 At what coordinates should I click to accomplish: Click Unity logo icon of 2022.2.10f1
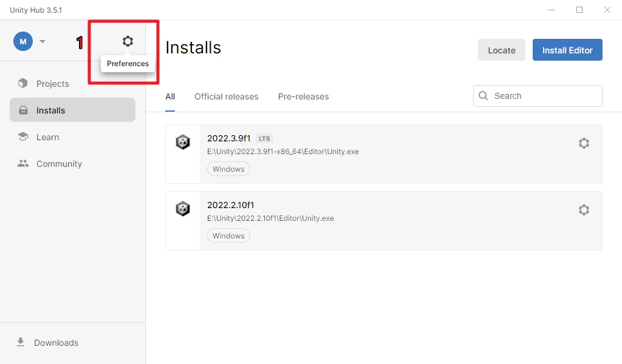coord(183,209)
